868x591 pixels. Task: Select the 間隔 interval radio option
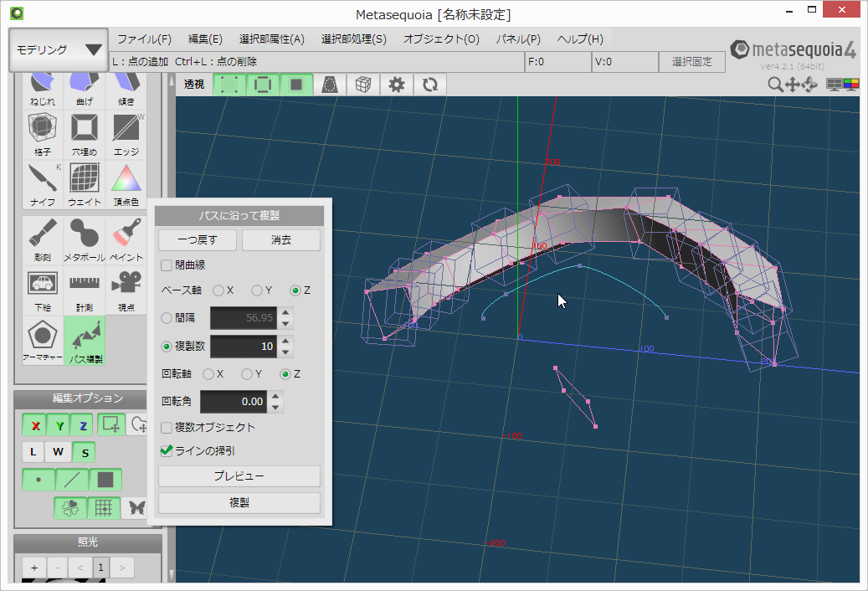(166, 317)
